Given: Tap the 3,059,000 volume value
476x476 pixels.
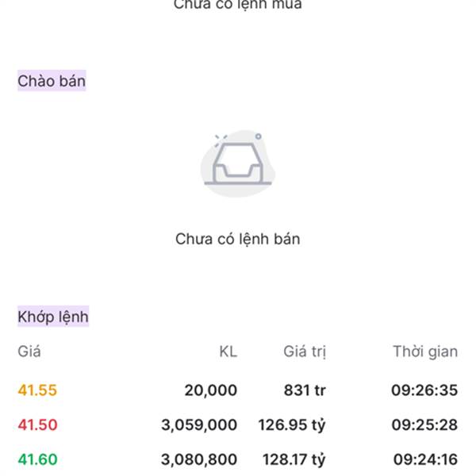Looking at the screenshot, I should (199, 425).
